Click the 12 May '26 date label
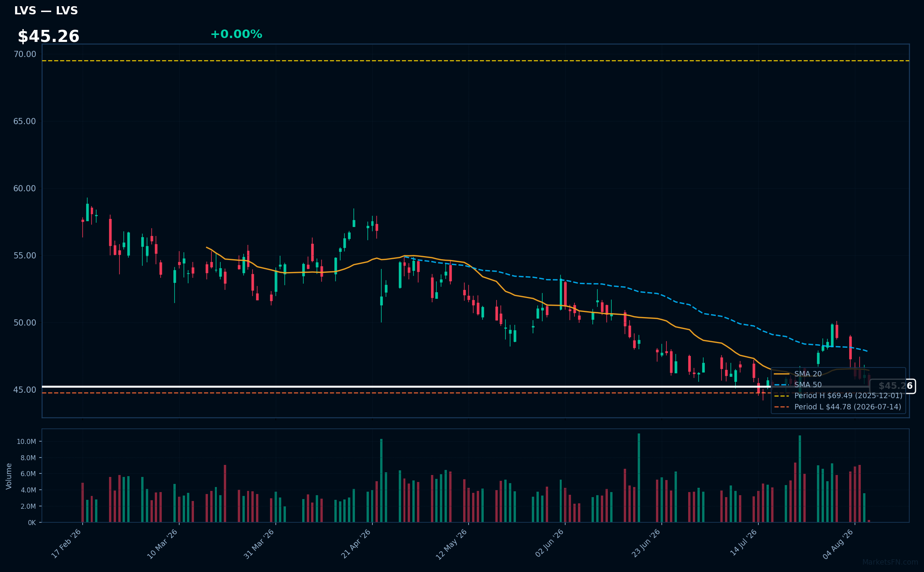The width and height of the screenshot is (924, 572). coord(452,544)
